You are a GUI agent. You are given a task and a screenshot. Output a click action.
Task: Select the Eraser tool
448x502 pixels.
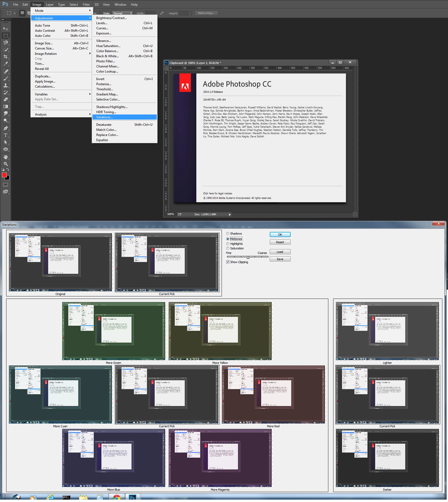[x=5, y=99]
